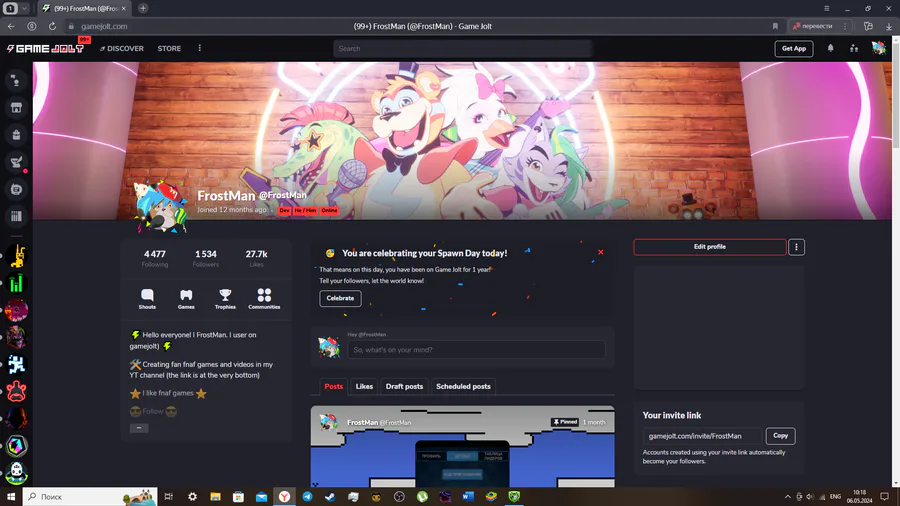Open the notifications bell
Viewport: 900px width, 506px height.
point(830,48)
